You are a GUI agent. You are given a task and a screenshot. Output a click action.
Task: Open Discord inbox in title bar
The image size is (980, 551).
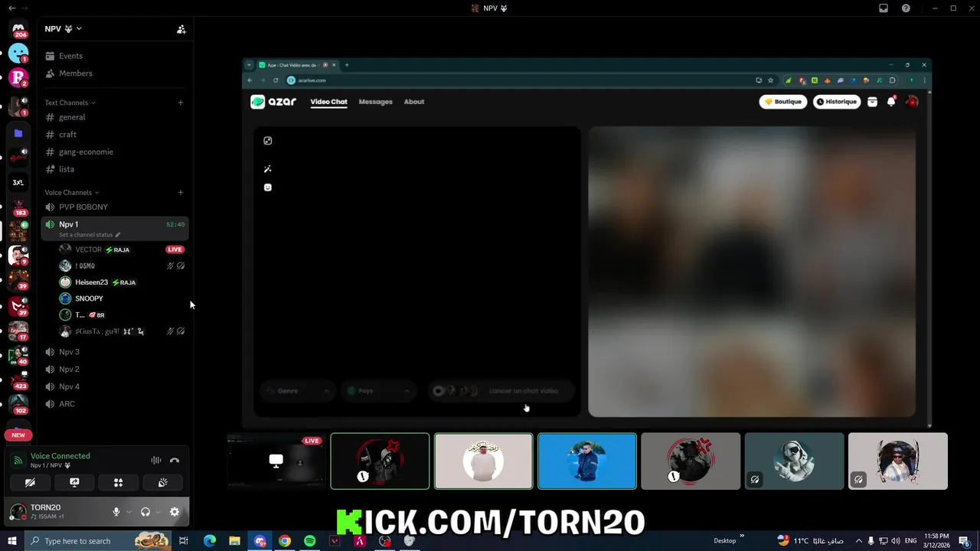click(884, 8)
